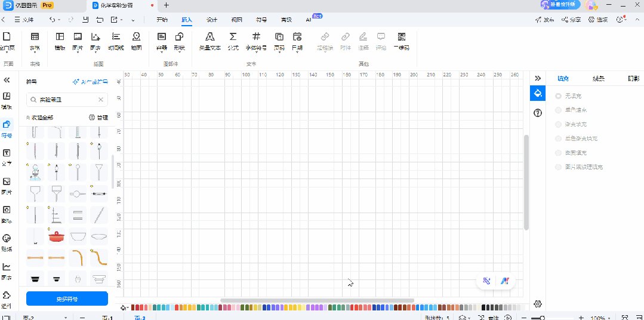
Task: Open the Text sidebar panel icon
Action: 7,156
